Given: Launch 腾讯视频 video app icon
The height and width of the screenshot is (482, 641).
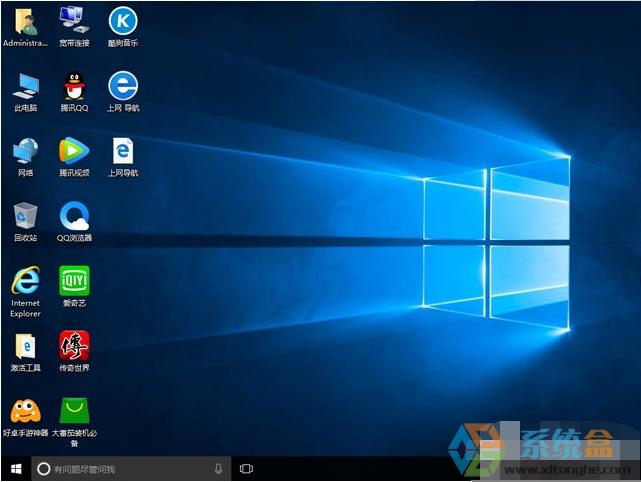Looking at the screenshot, I should coord(73,151).
